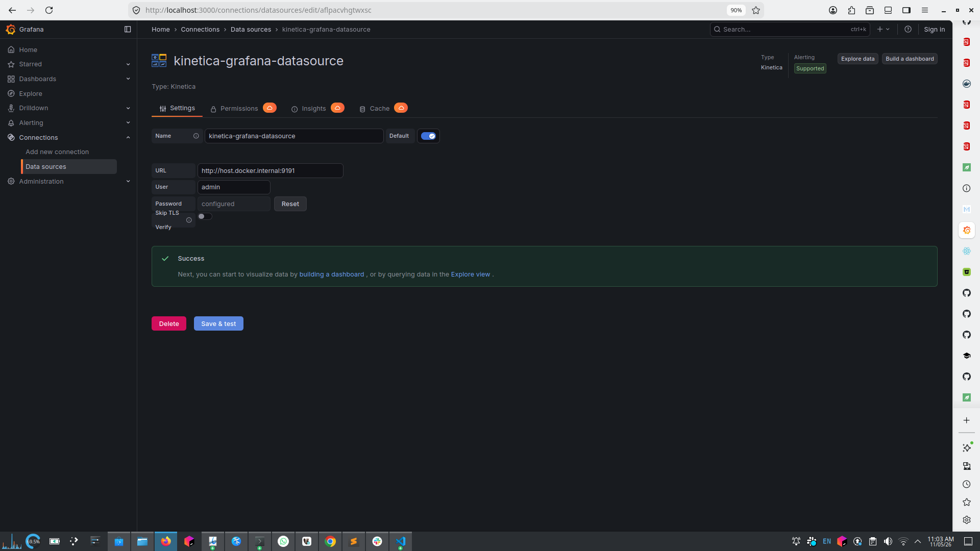This screenshot has width=980, height=551.
Task: Reset the configured password
Action: click(290, 204)
